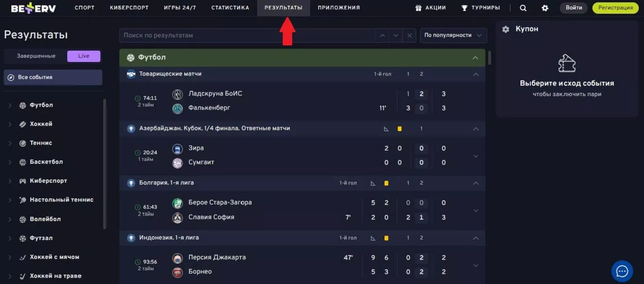Go to the Киберспорт menu item

click(x=129, y=8)
